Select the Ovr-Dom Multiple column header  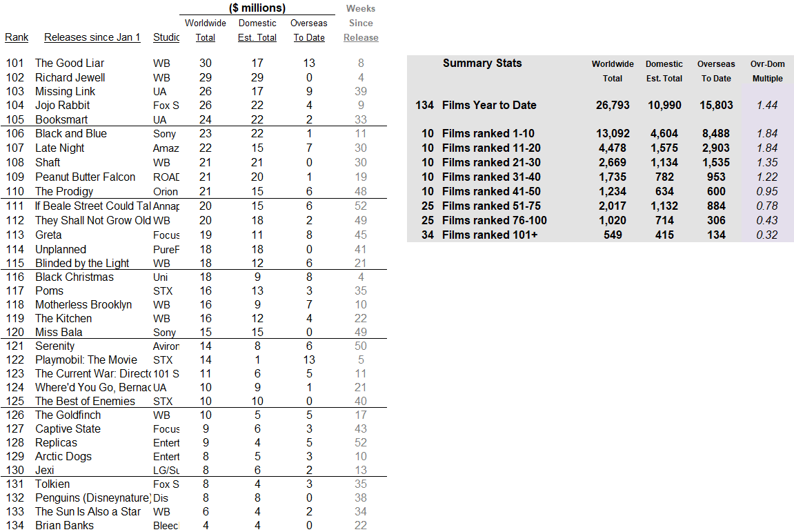point(768,72)
